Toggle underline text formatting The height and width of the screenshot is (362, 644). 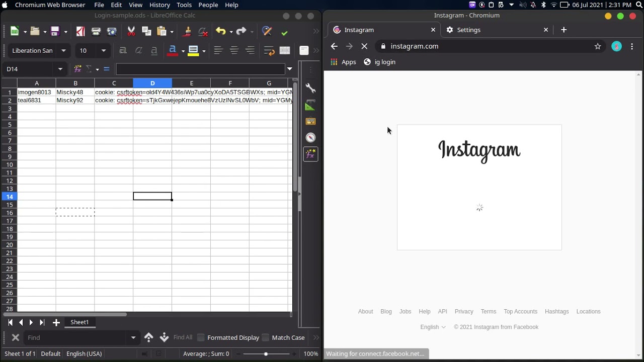[x=154, y=50]
